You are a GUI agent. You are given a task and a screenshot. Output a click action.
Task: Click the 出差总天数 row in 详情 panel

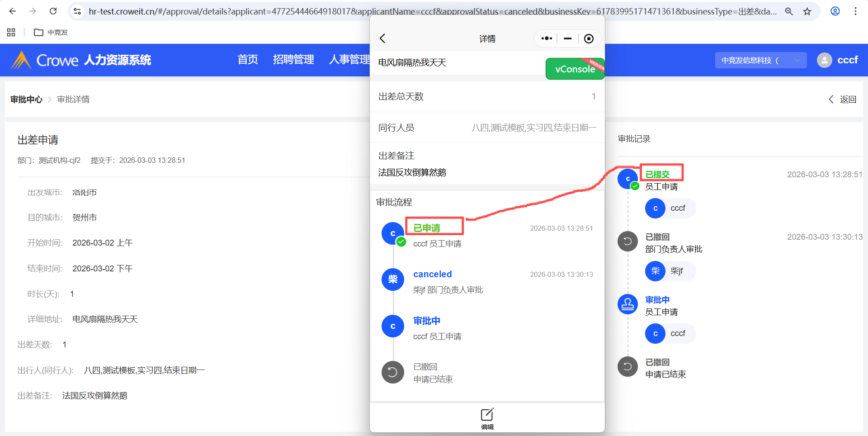click(x=487, y=96)
